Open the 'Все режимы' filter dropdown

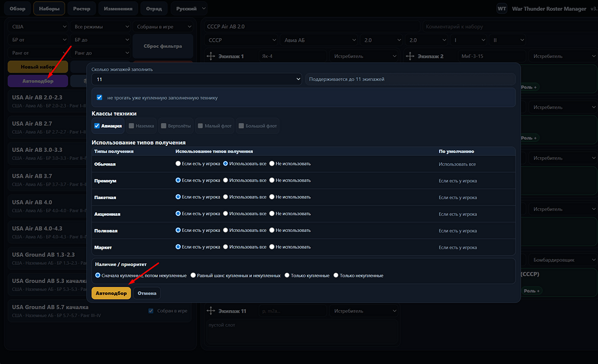click(100, 27)
